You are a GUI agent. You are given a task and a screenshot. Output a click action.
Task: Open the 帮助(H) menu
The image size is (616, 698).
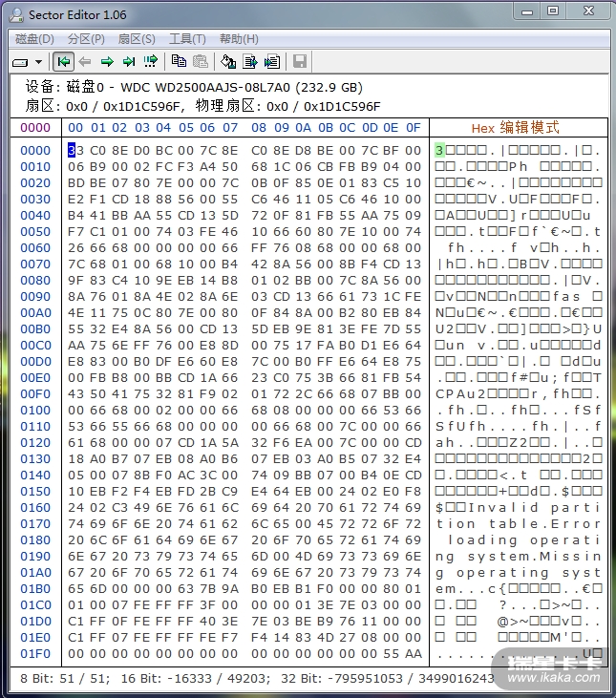pyautogui.click(x=239, y=39)
